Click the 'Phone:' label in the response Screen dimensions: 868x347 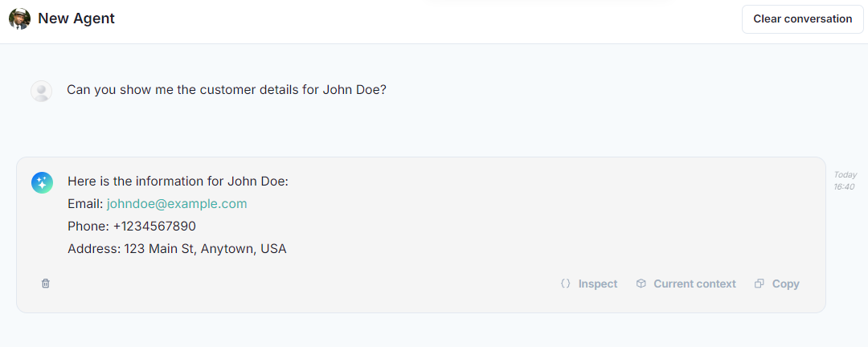88,227
